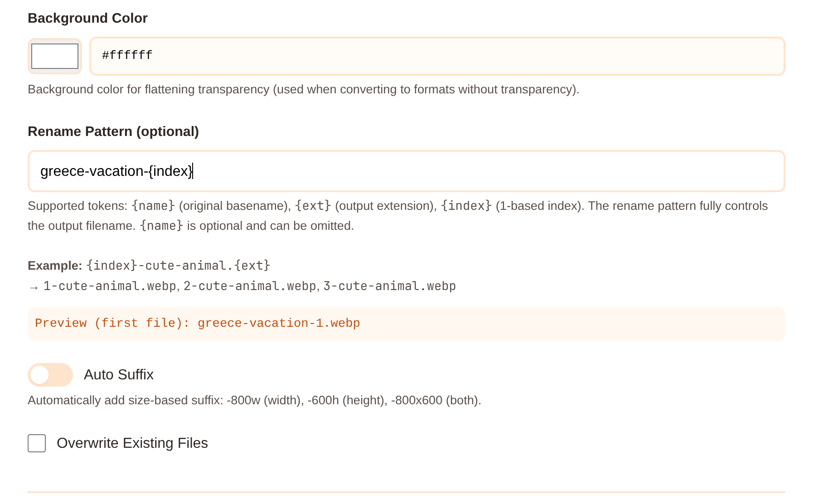Click the Rename Pattern (optional) heading
The width and height of the screenshot is (814, 504).
[x=113, y=131]
